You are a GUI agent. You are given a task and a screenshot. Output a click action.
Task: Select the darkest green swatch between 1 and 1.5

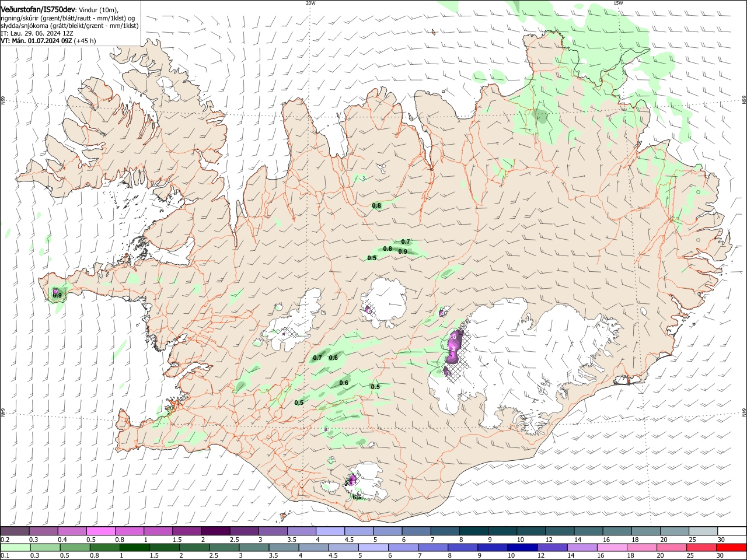coord(134,548)
